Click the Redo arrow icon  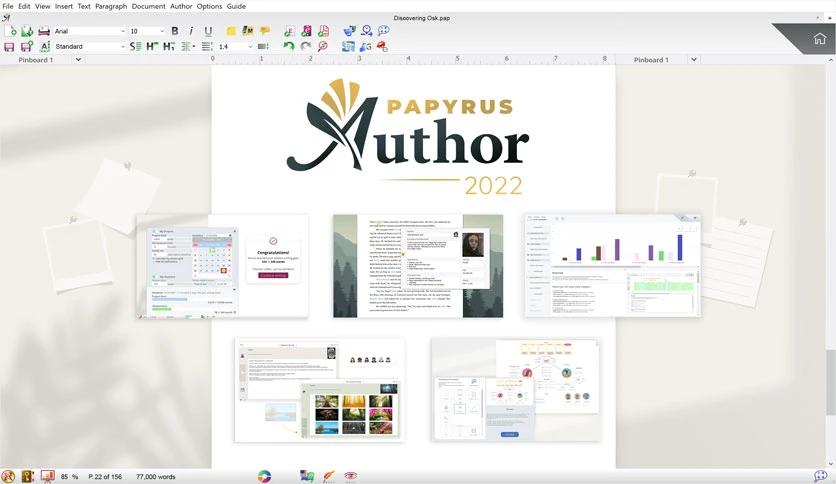click(306, 46)
